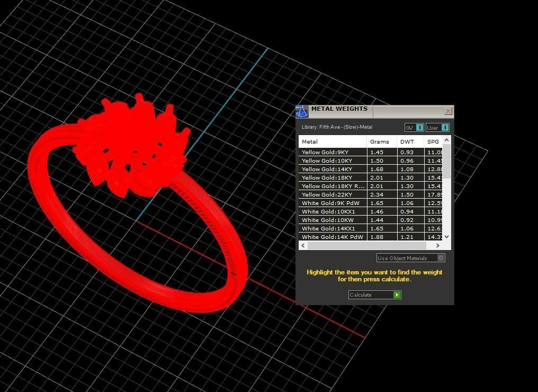538x392 pixels.
Task: Click the horizontal scrollbar thumb
Action: [x=367, y=245]
